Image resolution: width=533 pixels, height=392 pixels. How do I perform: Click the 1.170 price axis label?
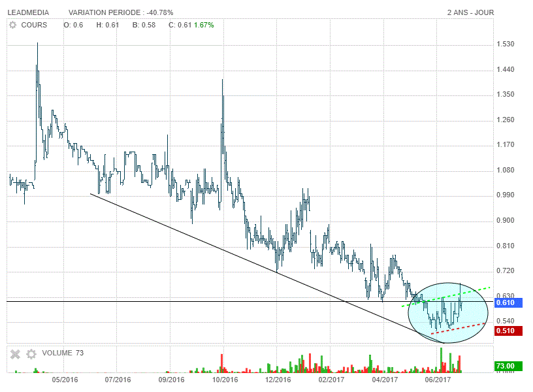point(506,144)
